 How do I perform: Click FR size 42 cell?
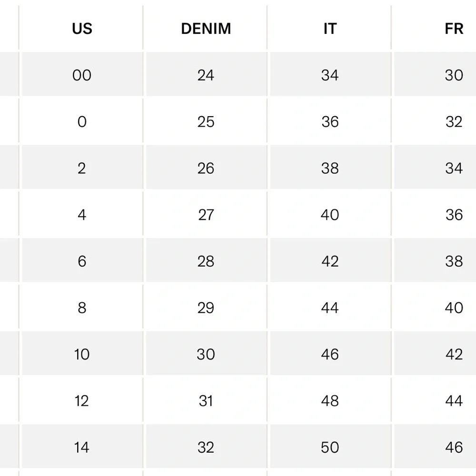coord(454,354)
